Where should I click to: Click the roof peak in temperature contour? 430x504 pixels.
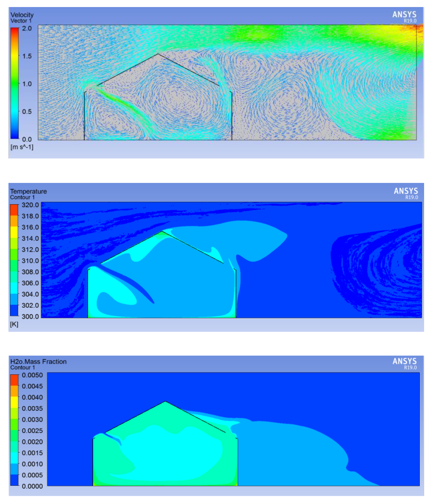(x=162, y=232)
